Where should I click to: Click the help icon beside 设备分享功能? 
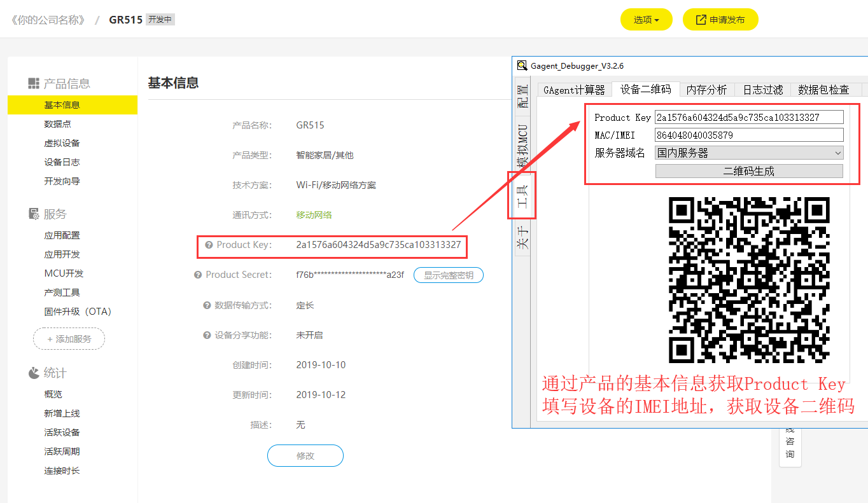pos(207,335)
